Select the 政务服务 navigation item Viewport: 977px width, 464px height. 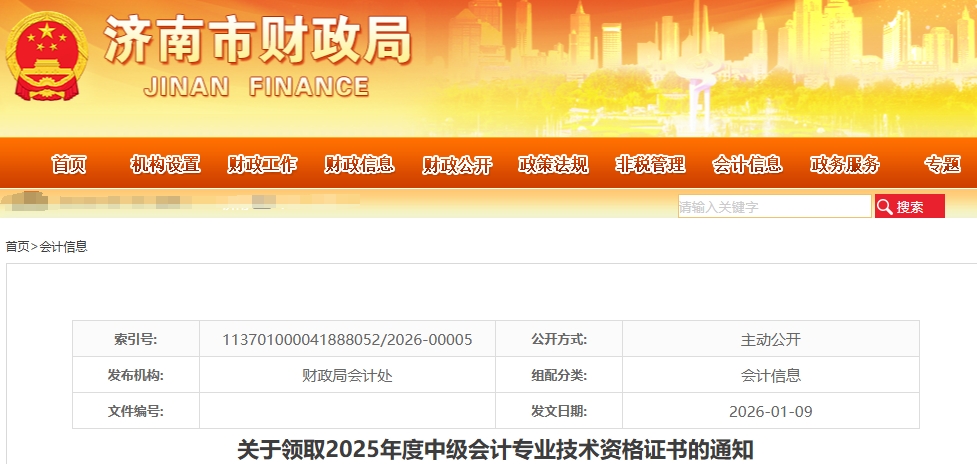[845, 164]
